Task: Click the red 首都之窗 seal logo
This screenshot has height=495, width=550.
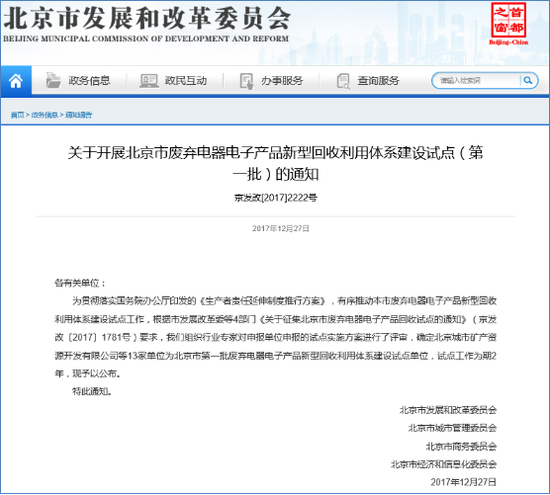Action: pyautogui.click(x=509, y=20)
